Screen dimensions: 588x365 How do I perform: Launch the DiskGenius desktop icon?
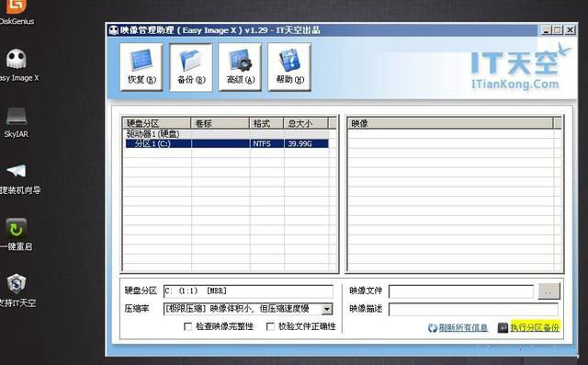(x=17, y=11)
